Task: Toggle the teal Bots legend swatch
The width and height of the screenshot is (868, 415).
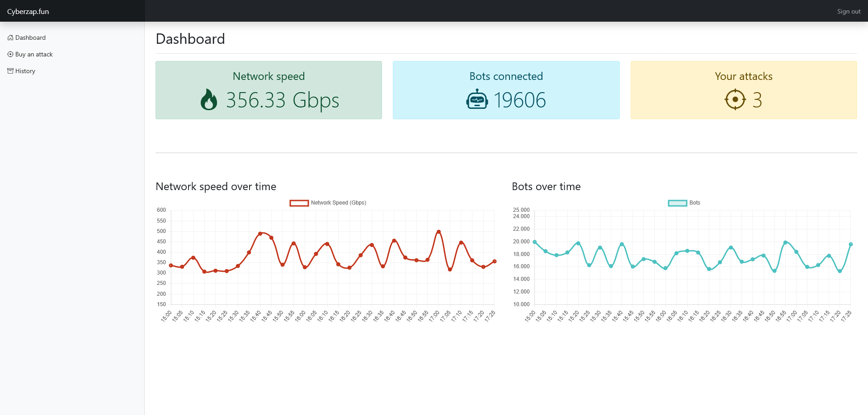Action: pyautogui.click(x=677, y=203)
